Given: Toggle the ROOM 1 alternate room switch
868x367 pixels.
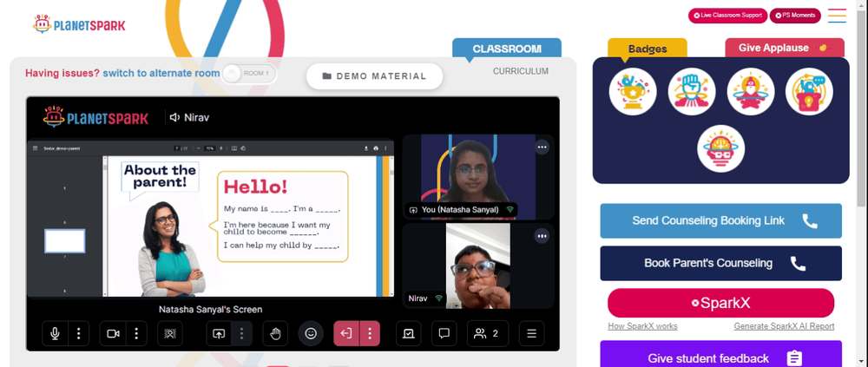Looking at the screenshot, I should click(x=248, y=74).
